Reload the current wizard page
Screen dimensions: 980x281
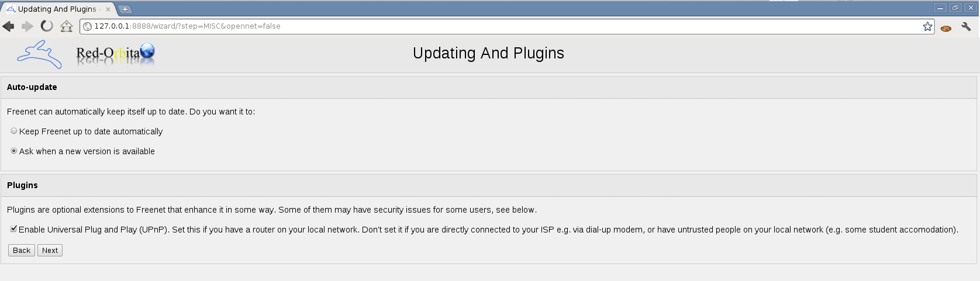point(47,26)
